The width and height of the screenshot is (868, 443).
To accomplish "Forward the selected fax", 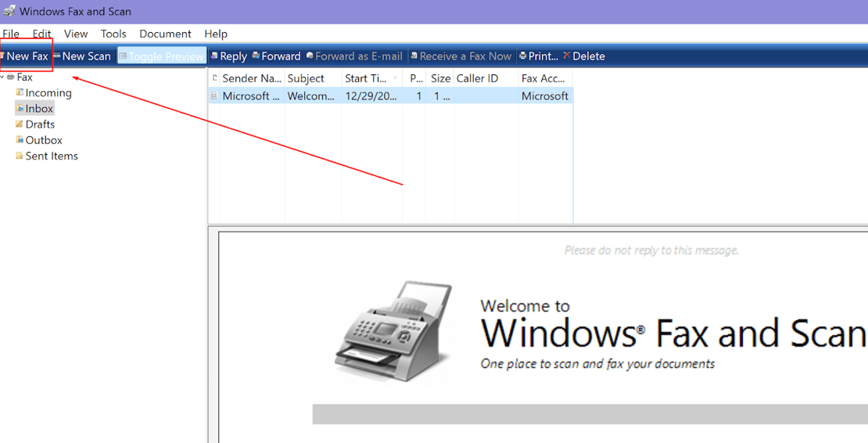I will pyautogui.click(x=277, y=56).
